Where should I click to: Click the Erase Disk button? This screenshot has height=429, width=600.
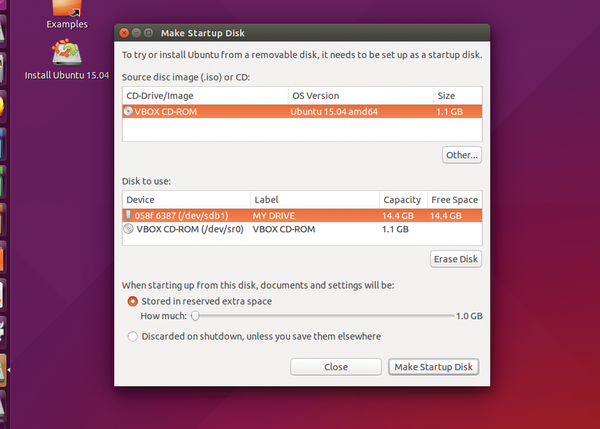click(x=456, y=259)
